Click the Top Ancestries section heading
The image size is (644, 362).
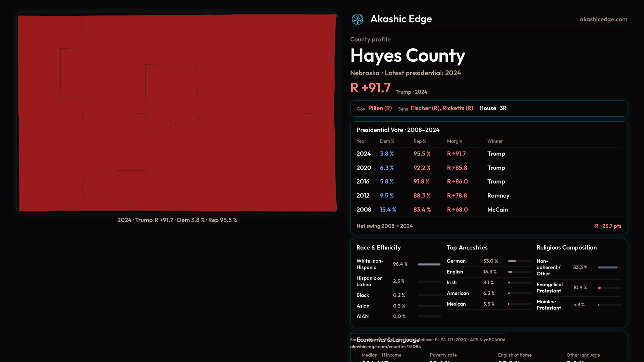pyautogui.click(x=467, y=248)
